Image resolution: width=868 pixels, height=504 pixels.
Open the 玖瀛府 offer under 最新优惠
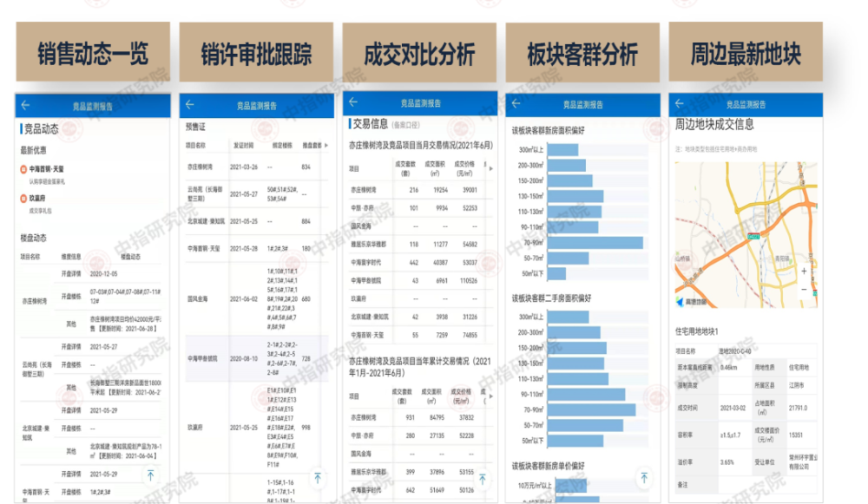tap(37, 198)
